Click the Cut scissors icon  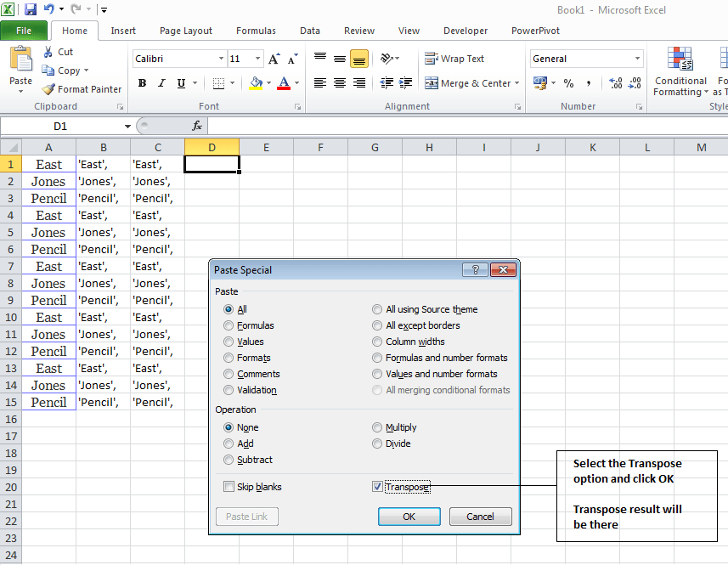coord(48,53)
